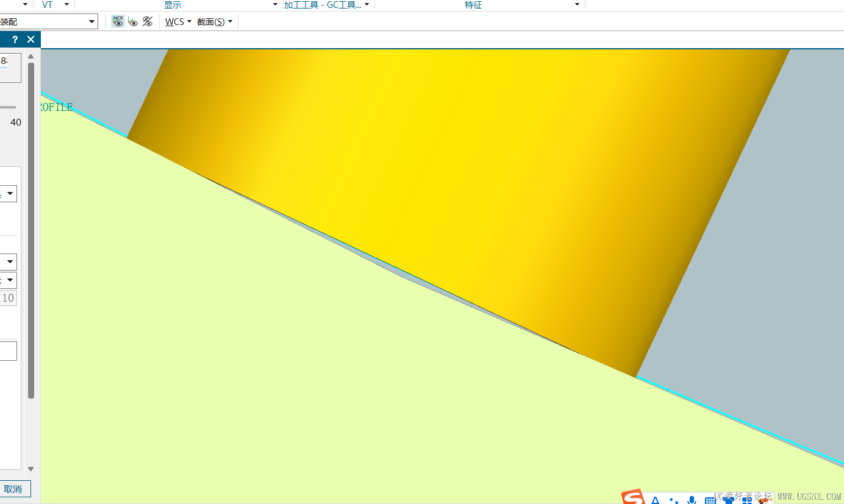Click the dialog scrollbar up arrow

pos(31,57)
